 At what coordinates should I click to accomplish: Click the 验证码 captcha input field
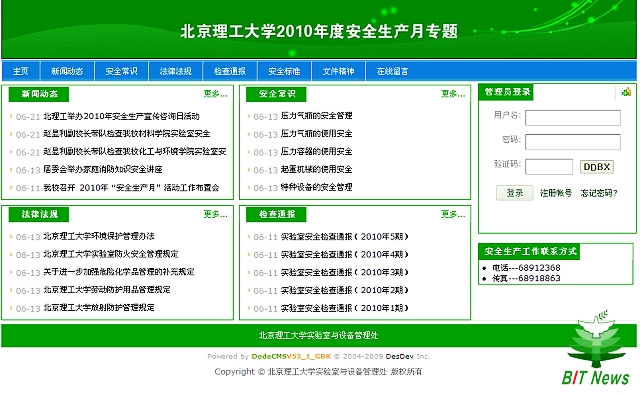point(549,166)
